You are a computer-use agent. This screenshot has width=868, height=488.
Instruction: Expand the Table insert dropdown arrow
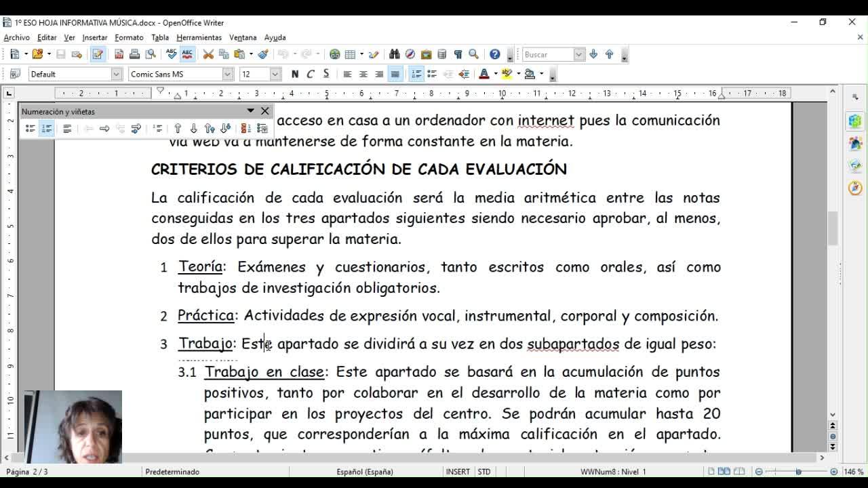click(x=362, y=54)
